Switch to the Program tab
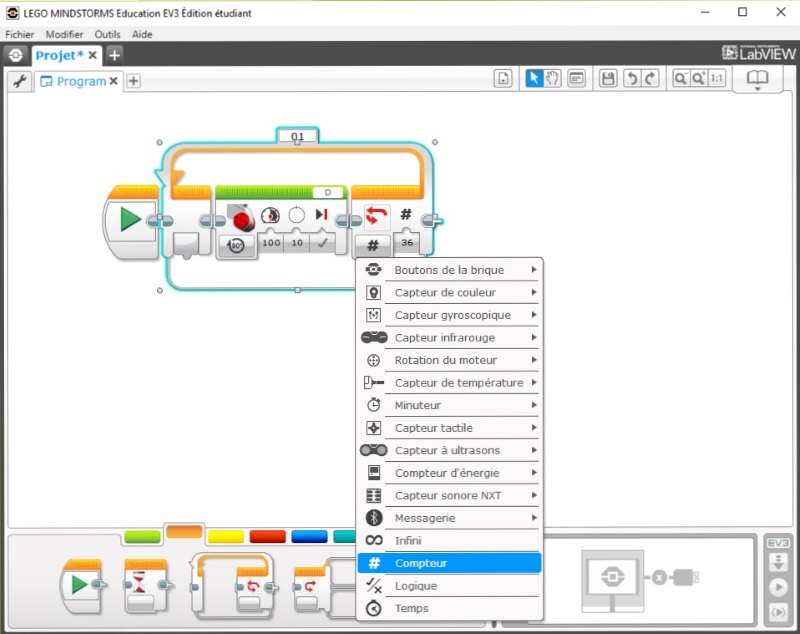This screenshot has height=634, width=800. tap(81, 81)
